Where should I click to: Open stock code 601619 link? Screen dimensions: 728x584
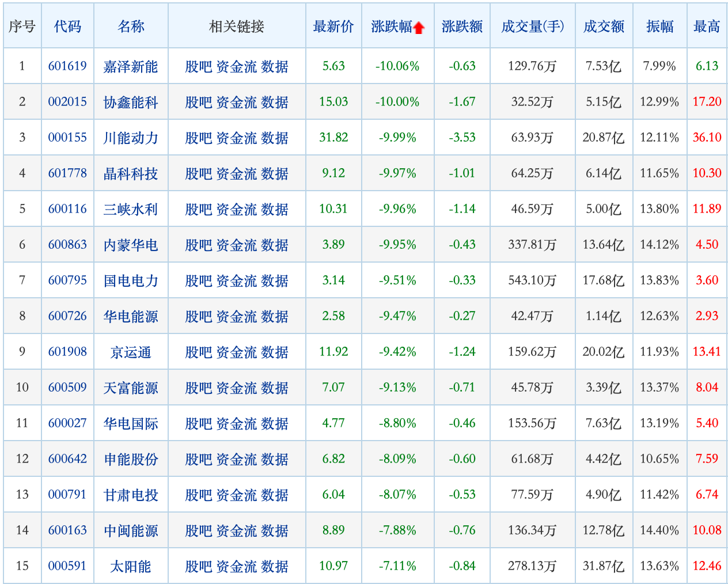67,66
